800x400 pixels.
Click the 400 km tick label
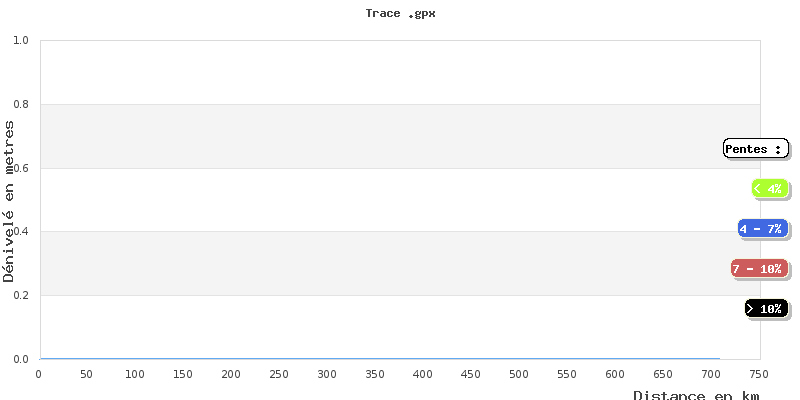(423, 374)
